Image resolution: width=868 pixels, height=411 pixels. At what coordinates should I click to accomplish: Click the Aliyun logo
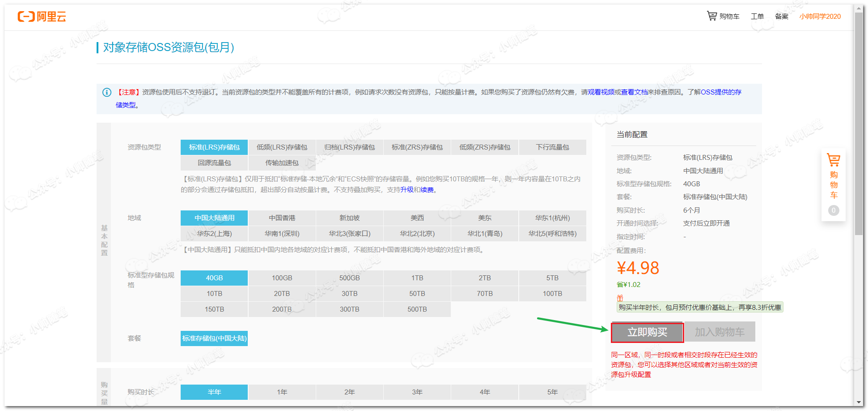pyautogui.click(x=42, y=17)
